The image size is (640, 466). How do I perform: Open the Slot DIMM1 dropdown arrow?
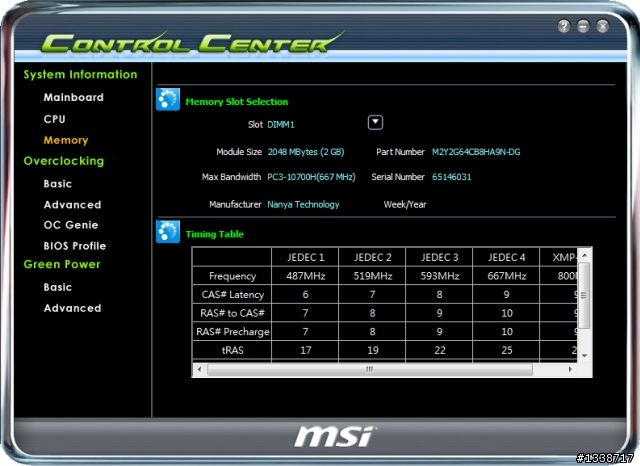pos(375,122)
